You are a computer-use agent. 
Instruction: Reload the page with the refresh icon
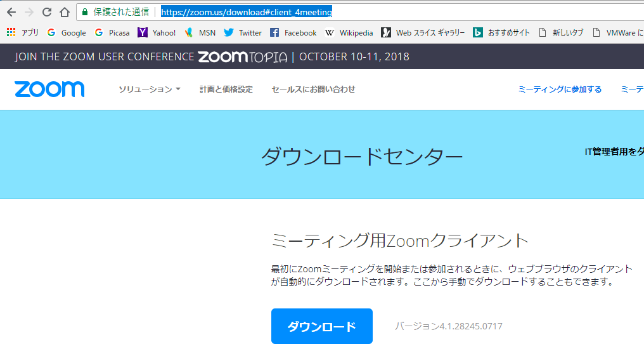47,12
